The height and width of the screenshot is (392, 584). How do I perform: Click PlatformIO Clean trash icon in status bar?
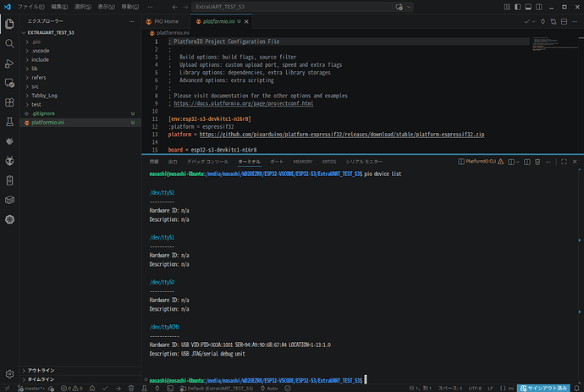coord(131,389)
